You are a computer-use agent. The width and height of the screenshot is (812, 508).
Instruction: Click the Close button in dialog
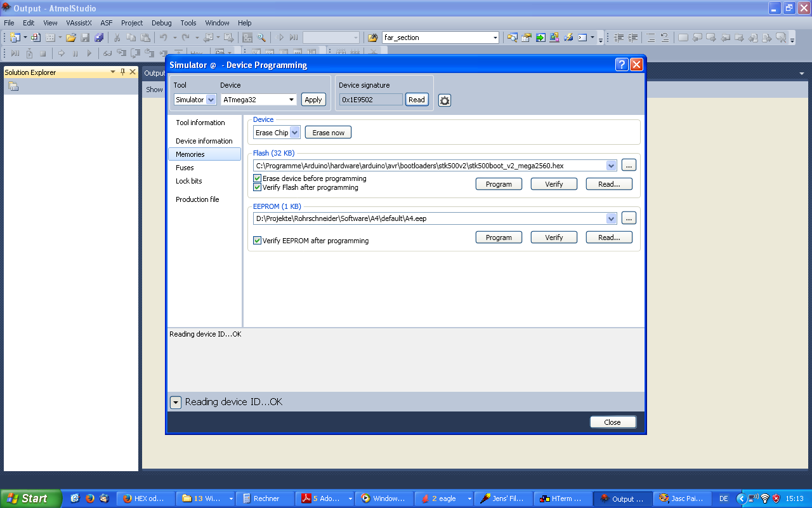(613, 422)
